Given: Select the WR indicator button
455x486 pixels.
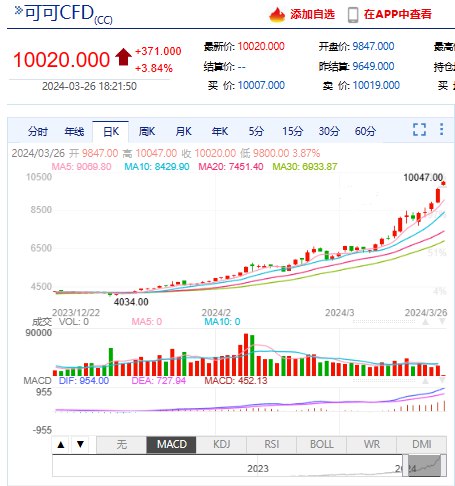Looking at the screenshot, I should [x=372, y=445].
